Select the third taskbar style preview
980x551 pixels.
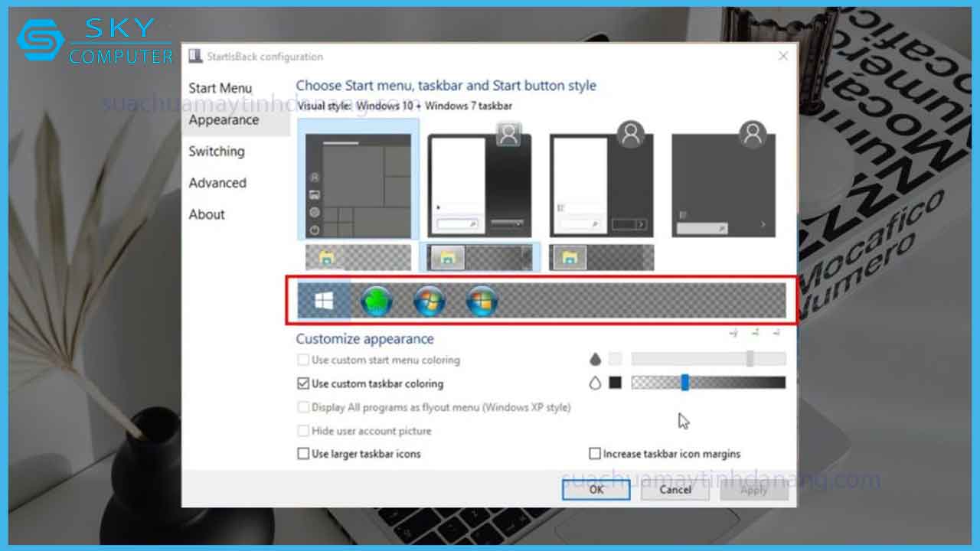[602, 257]
